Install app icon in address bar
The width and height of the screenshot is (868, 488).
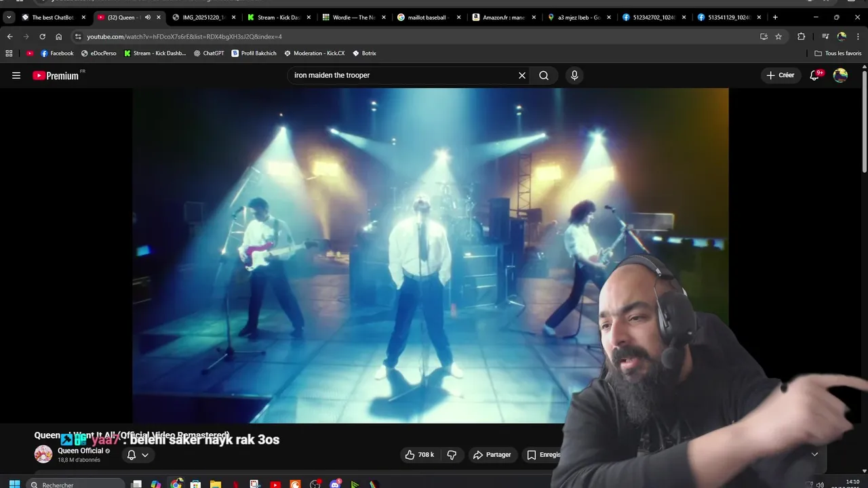[764, 37]
